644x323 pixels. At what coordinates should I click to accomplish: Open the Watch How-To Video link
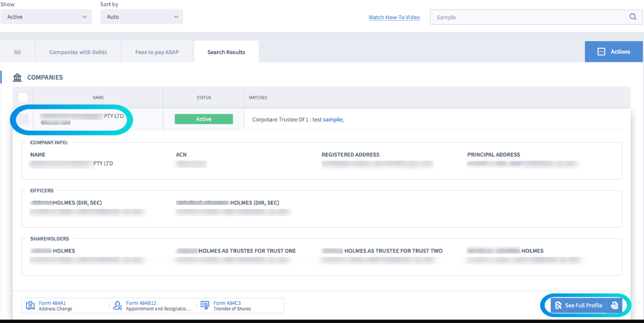pos(394,17)
